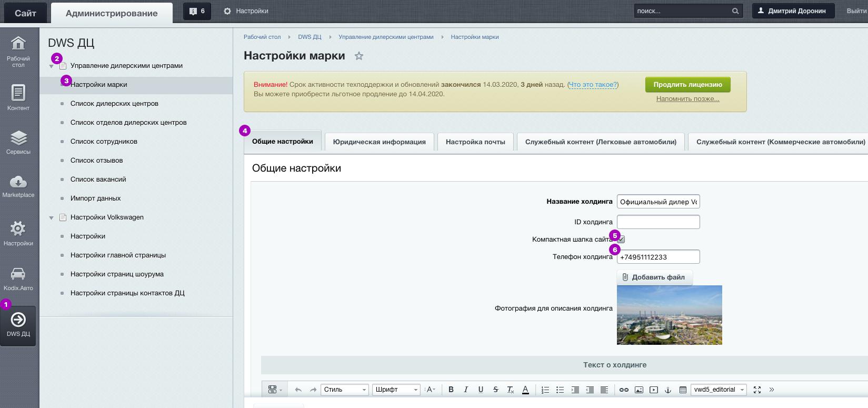Open Рабочий стол breadcrumb link
This screenshot has height=408, width=868.
pyautogui.click(x=262, y=37)
